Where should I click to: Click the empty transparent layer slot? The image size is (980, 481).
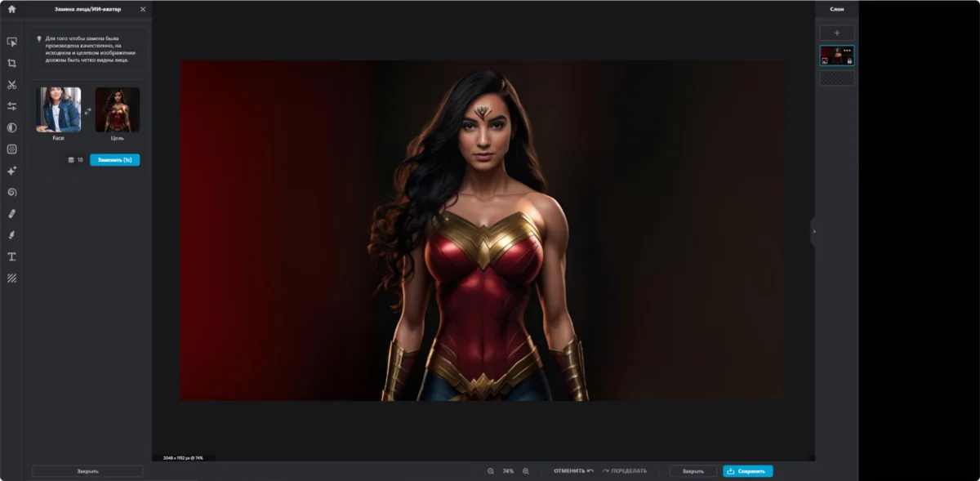pos(837,78)
